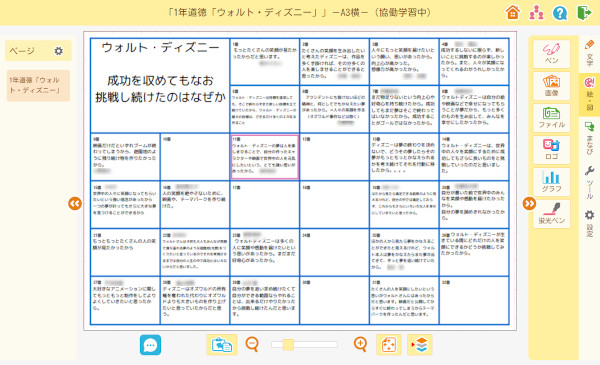Click the zoom slider handle
This screenshot has height=365, width=600.
288,344
